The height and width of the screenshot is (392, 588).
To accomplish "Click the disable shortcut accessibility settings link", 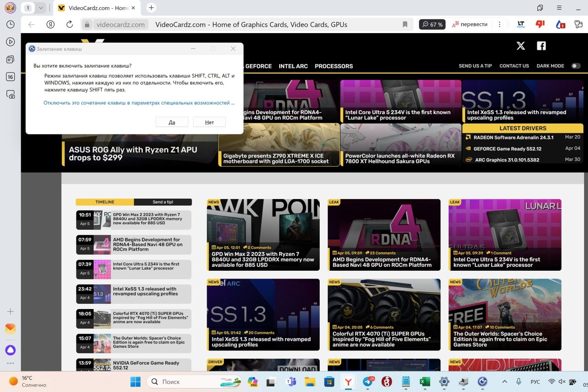I will pyautogui.click(x=139, y=103).
